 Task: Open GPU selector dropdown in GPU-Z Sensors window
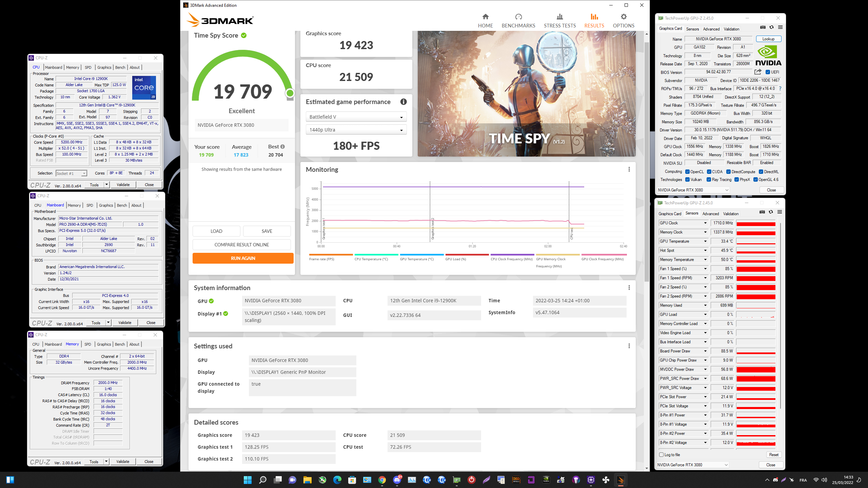[692, 465]
